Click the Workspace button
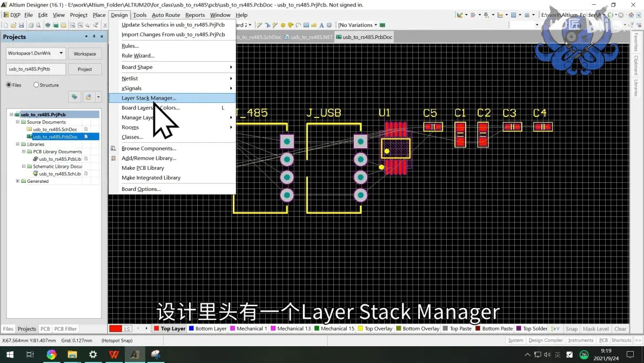This screenshot has width=644, height=363. click(x=85, y=54)
